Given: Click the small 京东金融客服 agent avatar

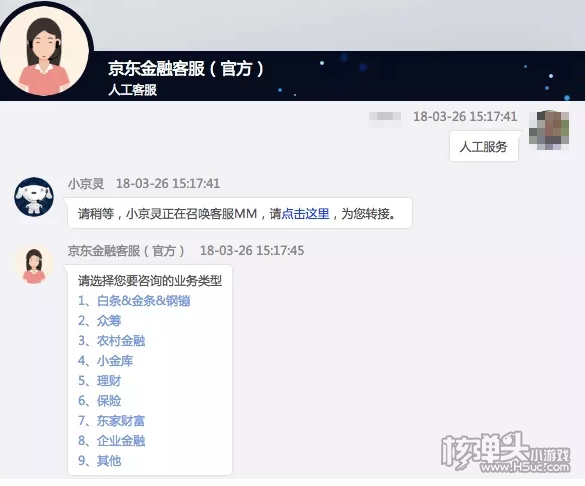Looking at the screenshot, I should 34,265.
